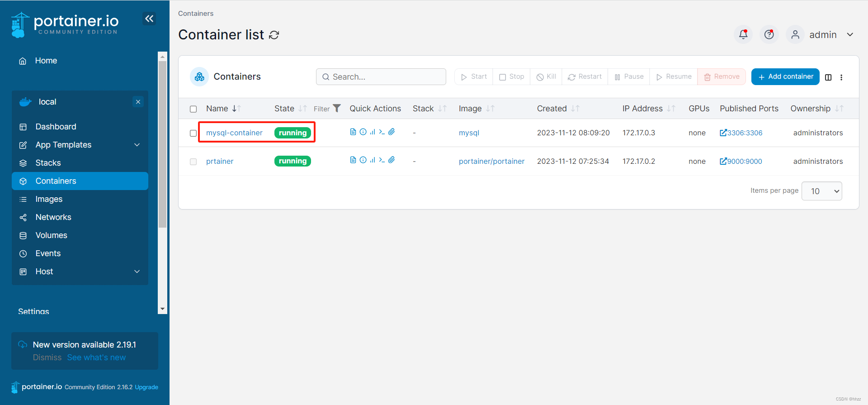
Task: Close the local environment
Action: tap(138, 102)
